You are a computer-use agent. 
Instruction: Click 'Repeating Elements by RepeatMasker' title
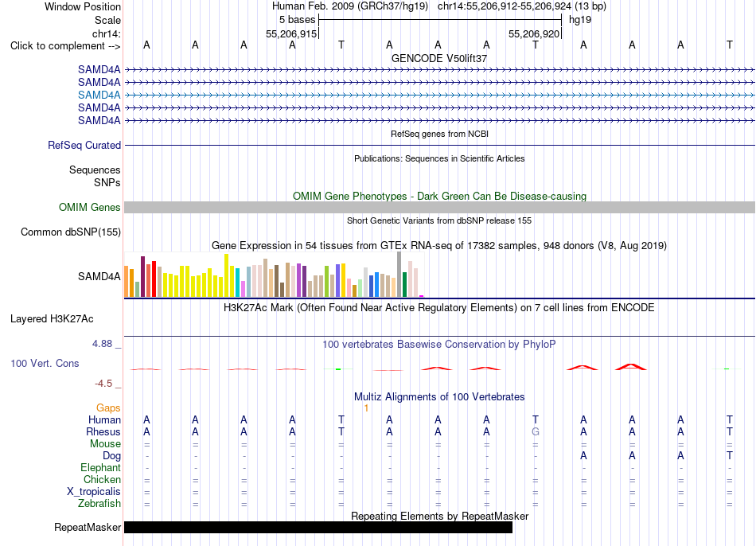click(x=439, y=516)
